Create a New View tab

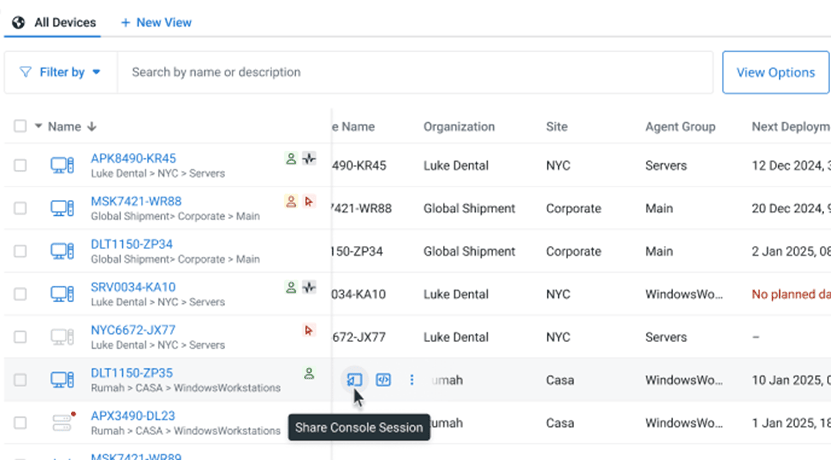coord(156,22)
